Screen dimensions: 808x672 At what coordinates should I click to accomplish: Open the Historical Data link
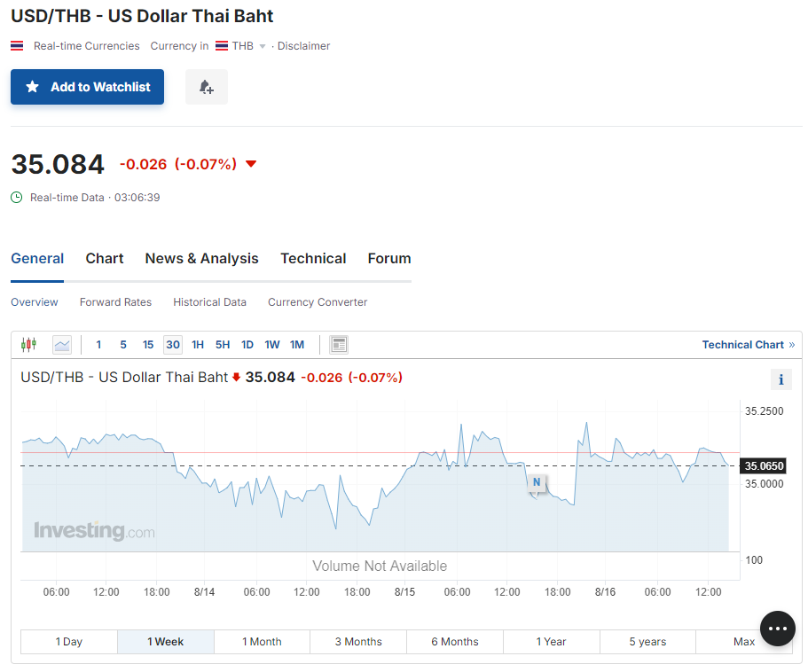coord(210,302)
